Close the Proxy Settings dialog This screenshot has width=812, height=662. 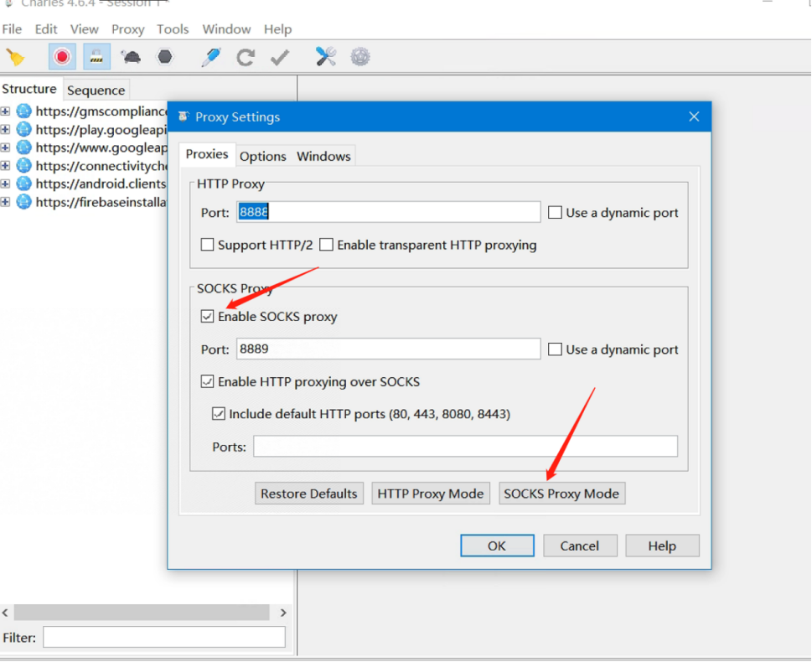coord(694,116)
